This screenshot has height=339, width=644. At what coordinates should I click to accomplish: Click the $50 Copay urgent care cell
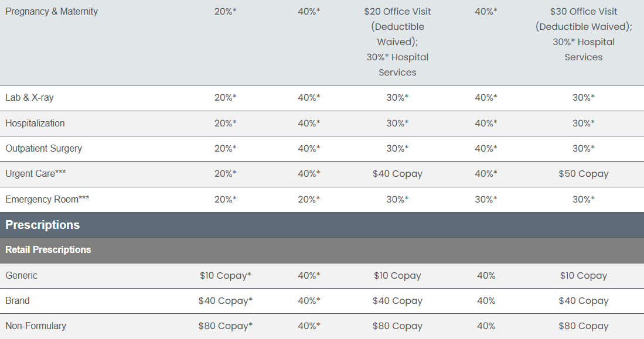[x=584, y=174]
